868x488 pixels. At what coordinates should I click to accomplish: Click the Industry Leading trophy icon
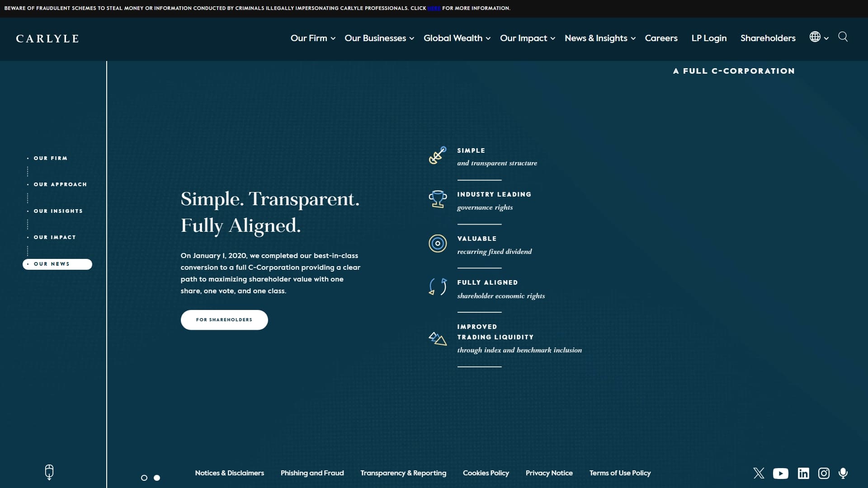click(x=437, y=199)
